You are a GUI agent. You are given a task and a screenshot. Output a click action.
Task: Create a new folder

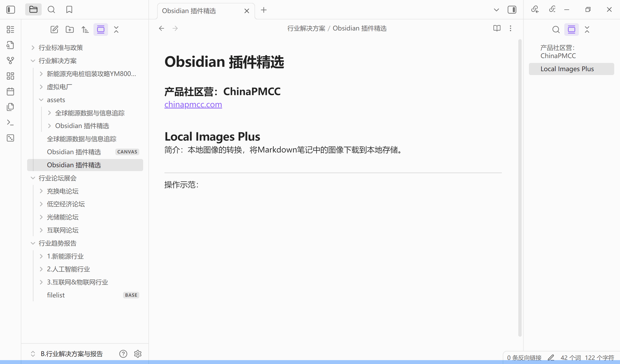70,30
